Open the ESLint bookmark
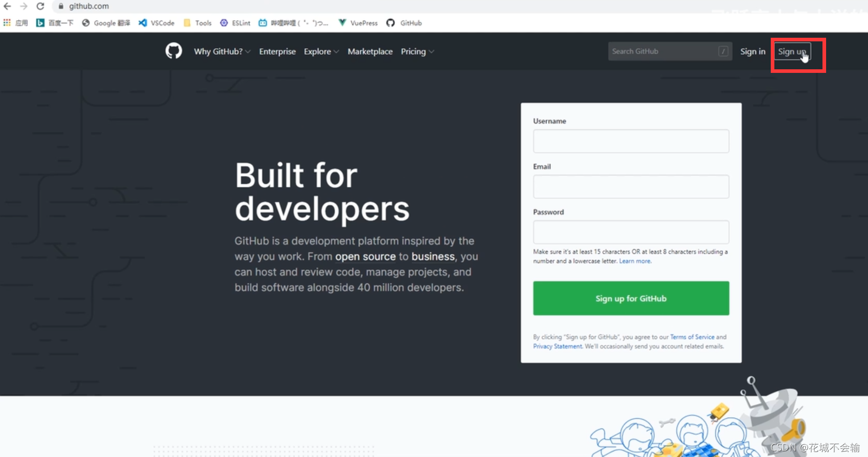 coord(235,23)
